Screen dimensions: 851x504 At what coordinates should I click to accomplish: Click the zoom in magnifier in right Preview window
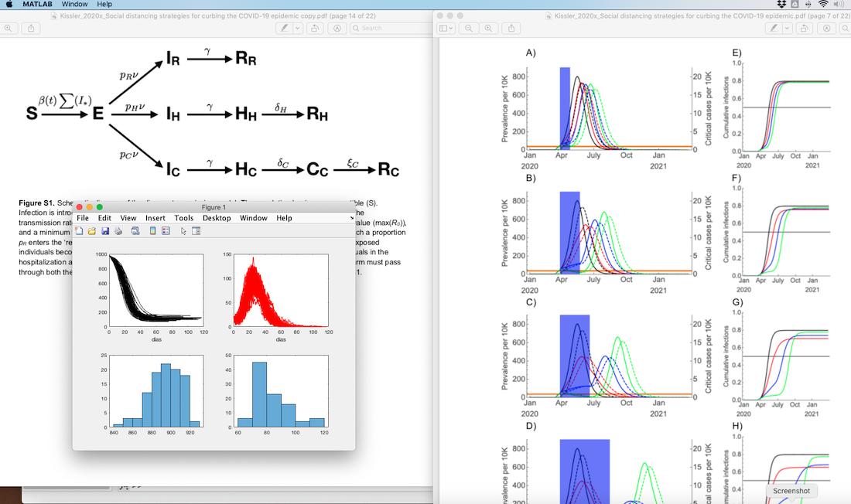point(488,28)
